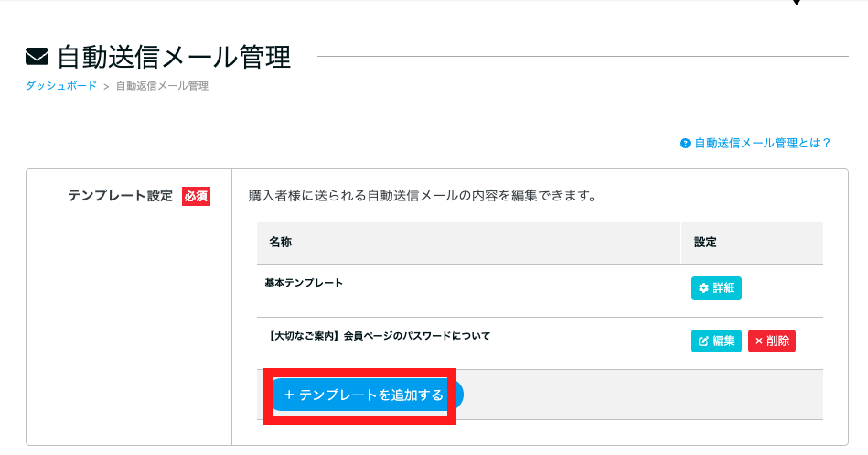Viewport: 868px width, 455px height.
Task: Click the 名称 column header
Action: (x=281, y=243)
